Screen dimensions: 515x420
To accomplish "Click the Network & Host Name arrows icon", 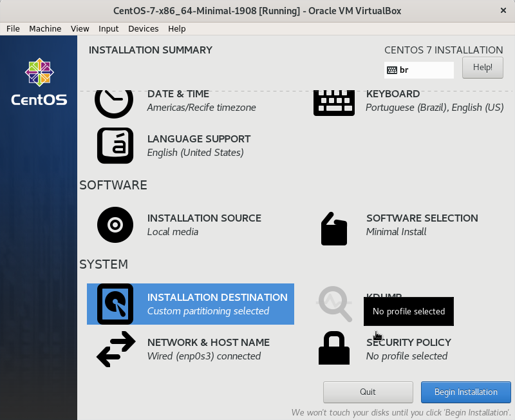I will click(x=116, y=349).
